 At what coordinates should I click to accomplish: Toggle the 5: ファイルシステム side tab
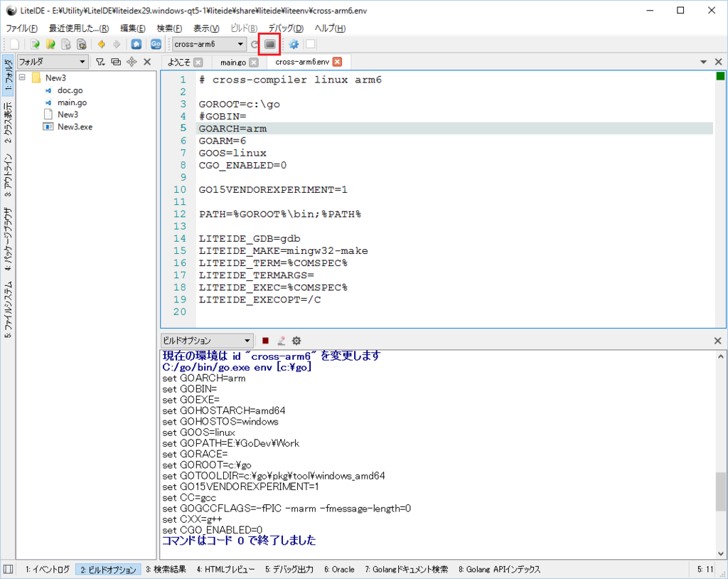8,309
